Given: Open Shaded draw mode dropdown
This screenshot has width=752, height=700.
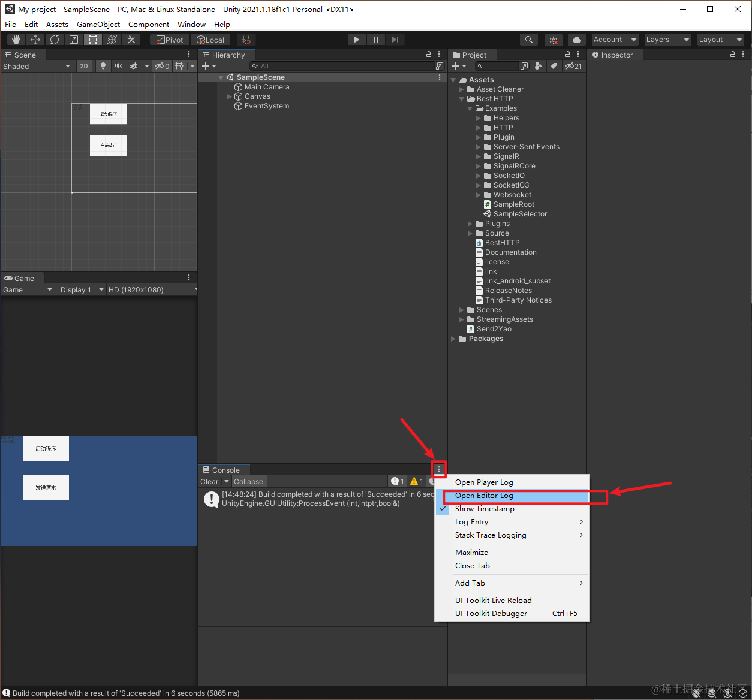Looking at the screenshot, I should coord(37,66).
